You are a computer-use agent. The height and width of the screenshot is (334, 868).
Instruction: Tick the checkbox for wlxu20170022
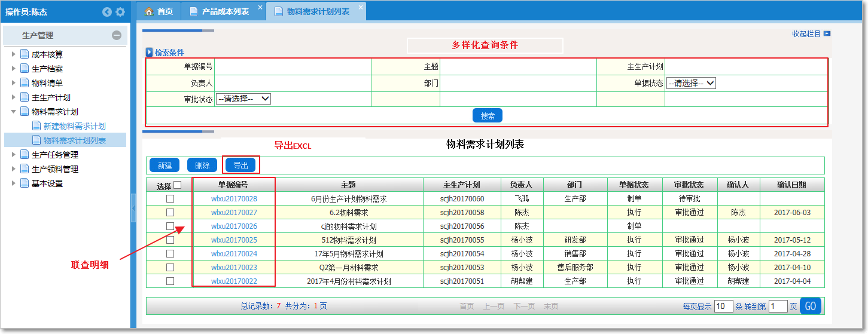pyautogui.click(x=170, y=281)
